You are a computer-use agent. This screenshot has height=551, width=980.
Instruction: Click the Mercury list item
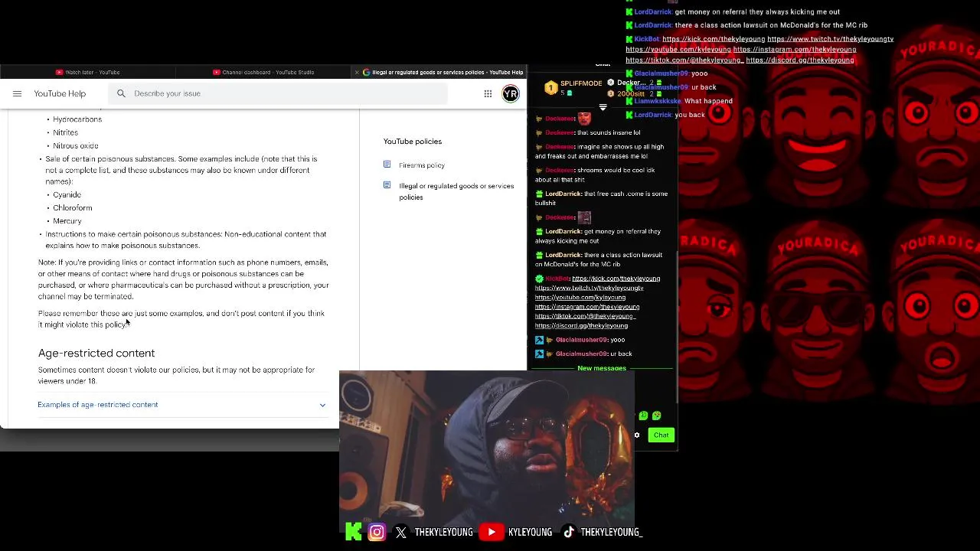click(67, 220)
